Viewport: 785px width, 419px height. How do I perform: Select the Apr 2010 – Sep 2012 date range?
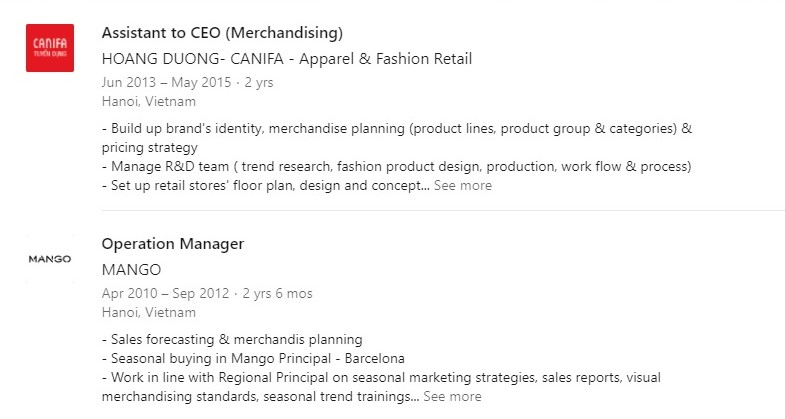[166, 294]
